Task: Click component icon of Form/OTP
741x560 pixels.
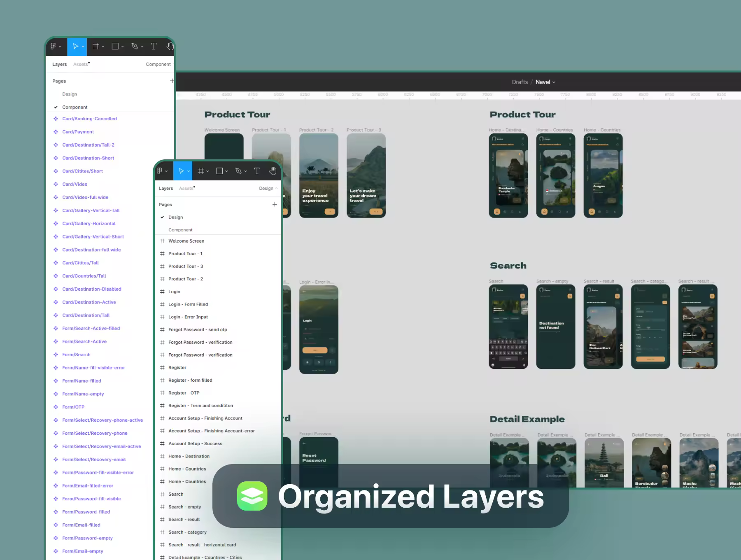Action: coord(56,407)
